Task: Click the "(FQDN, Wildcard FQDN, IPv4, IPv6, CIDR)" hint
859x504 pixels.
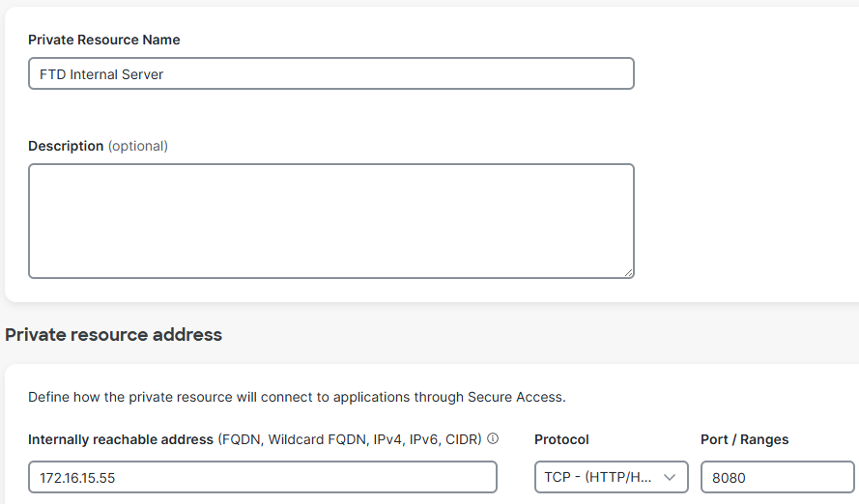Action: point(350,439)
